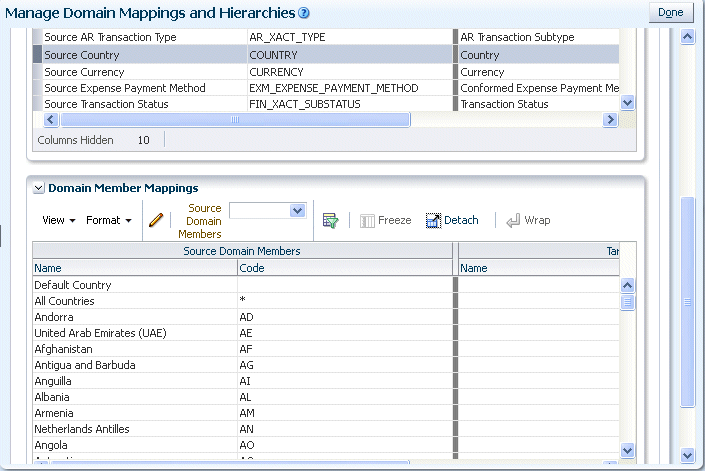Sort by the source Name column header
This screenshot has width=705, height=471.
(135, 268)
